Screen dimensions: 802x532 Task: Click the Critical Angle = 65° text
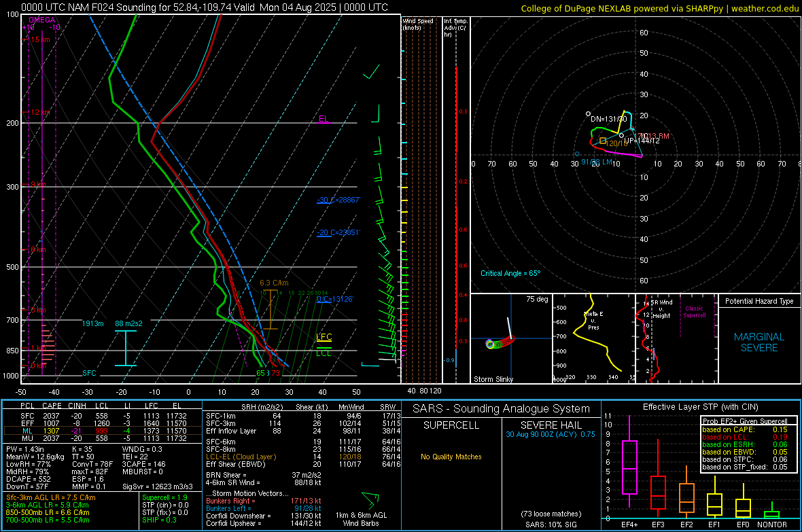[510, 273]
